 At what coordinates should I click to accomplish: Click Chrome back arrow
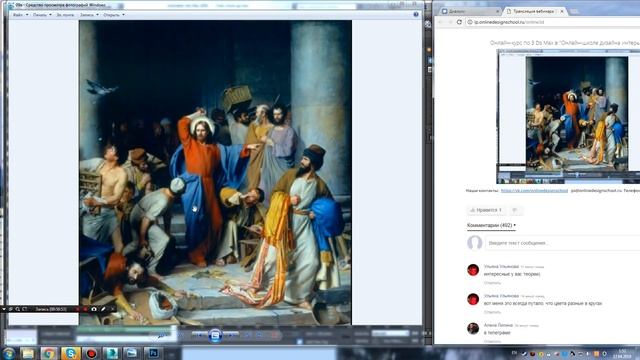(x=441, y=22)
